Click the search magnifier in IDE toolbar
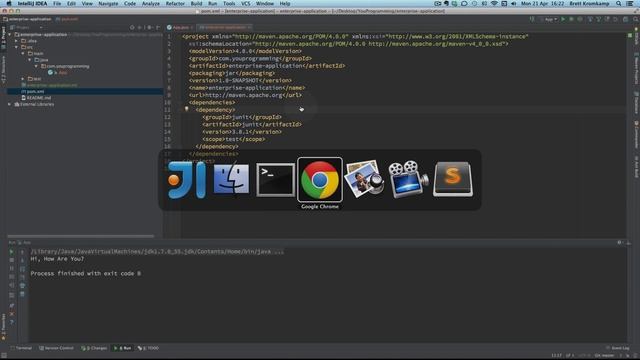Image resolution: width=640 pixels, height=360 pixels. (x=636, y=19)
